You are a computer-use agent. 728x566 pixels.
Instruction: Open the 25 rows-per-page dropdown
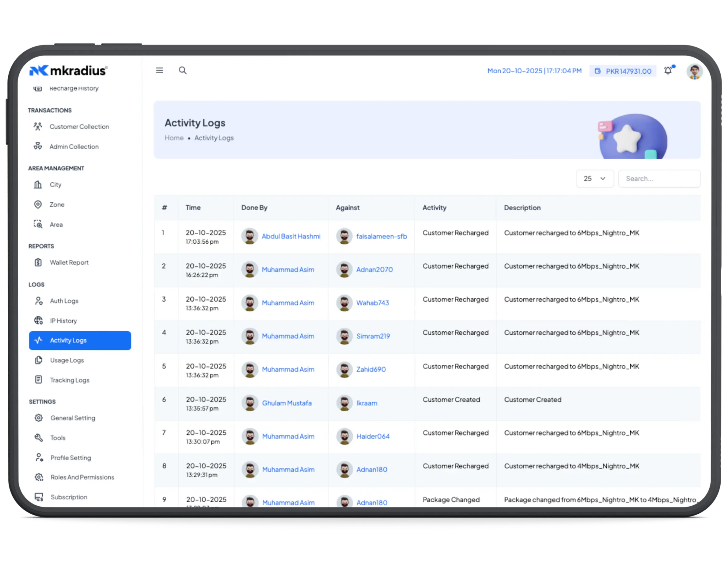[x=595, y=179]
